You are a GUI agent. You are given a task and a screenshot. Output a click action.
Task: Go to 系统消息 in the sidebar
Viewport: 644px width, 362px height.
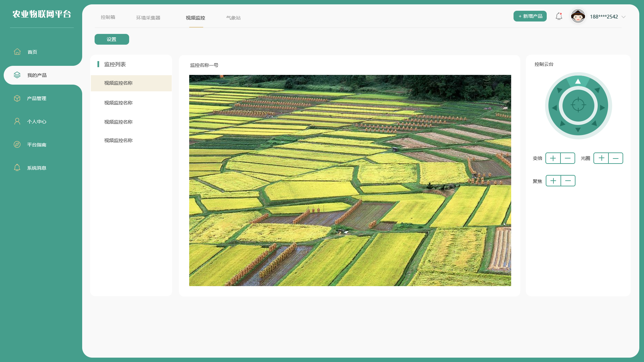point(37,168)
